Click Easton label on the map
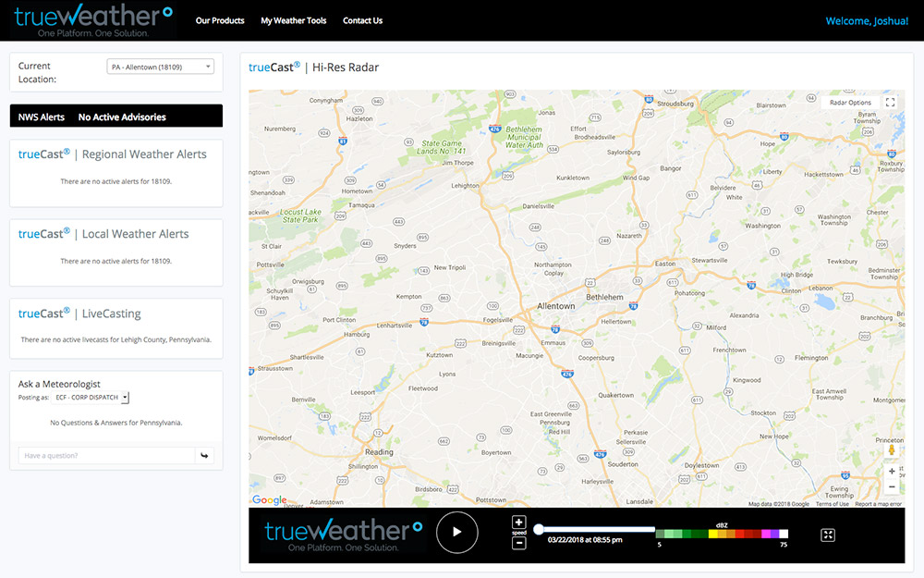The width and height of the screenshot is (924, 578). click(x=665, y=264)
